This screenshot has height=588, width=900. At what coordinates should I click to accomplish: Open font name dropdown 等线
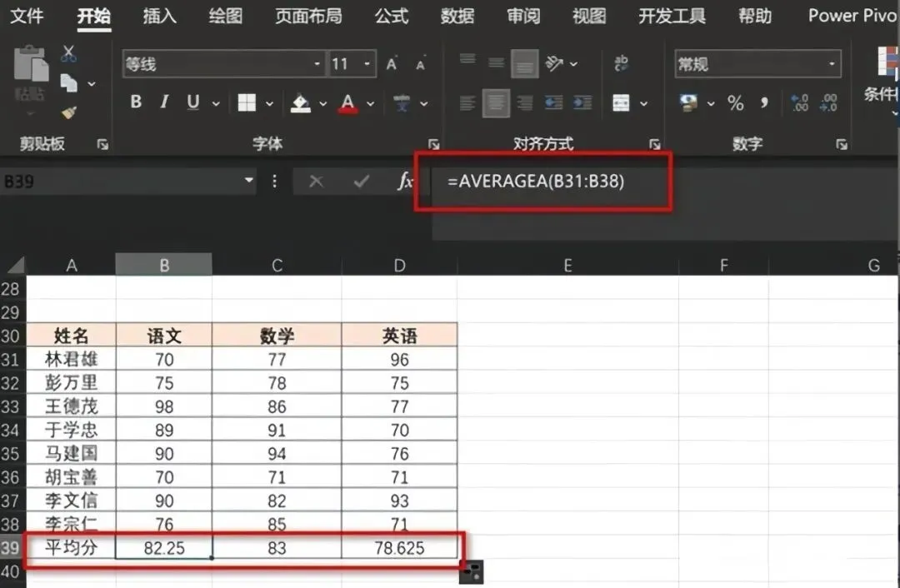point(317,63)
